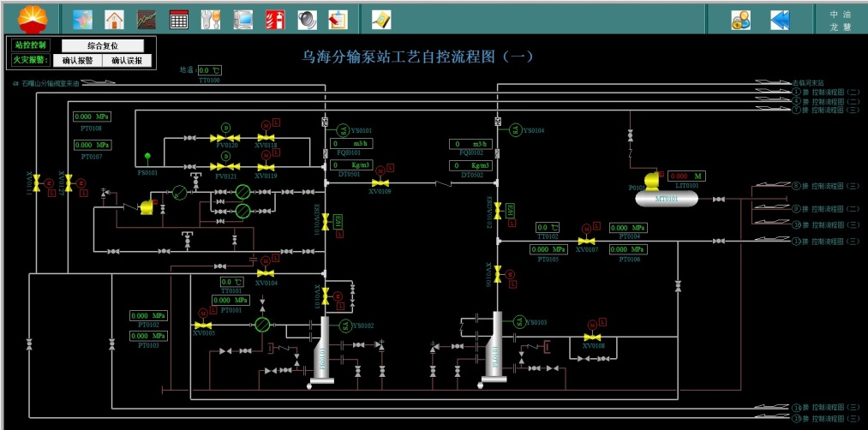The image size is (868, 430).
Task: Click the 确认报警 confirm alarm button
Action: 77,61
